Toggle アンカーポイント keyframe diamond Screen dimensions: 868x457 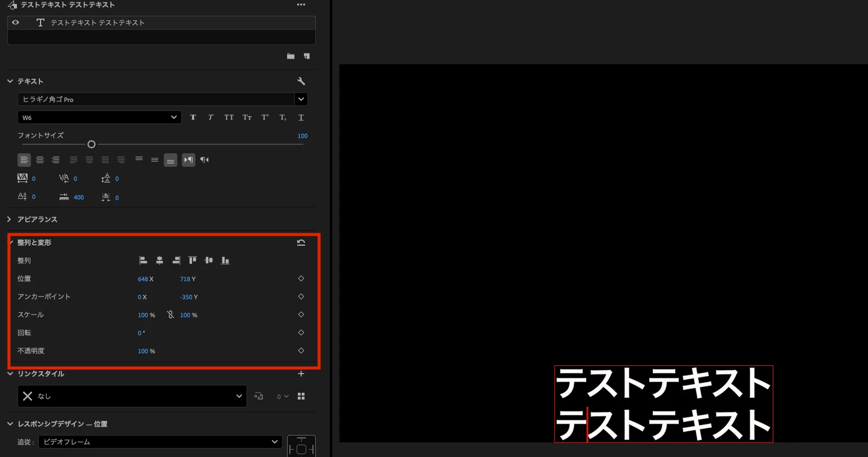click(x=301, y=296)
